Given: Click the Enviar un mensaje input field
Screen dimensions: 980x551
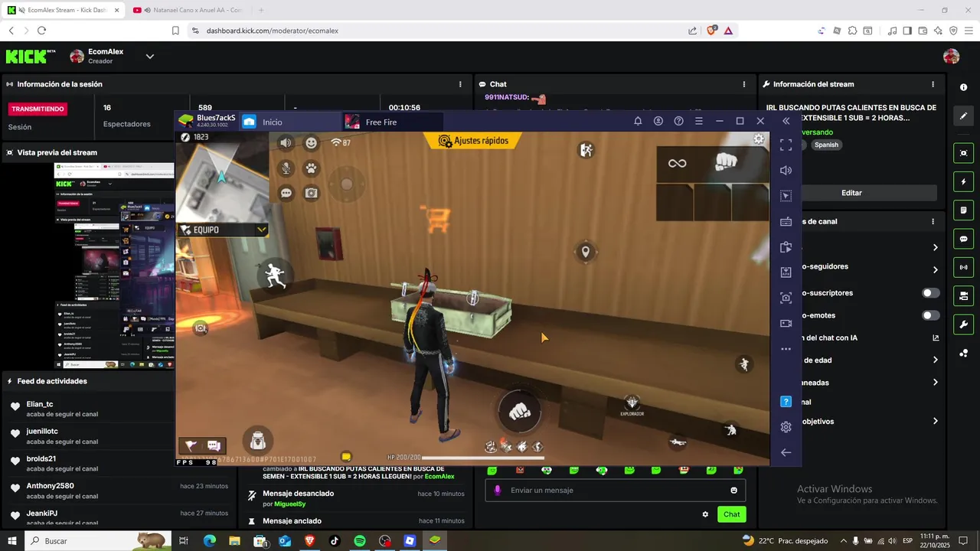Looking at the screenshot, I should point(616,490).
